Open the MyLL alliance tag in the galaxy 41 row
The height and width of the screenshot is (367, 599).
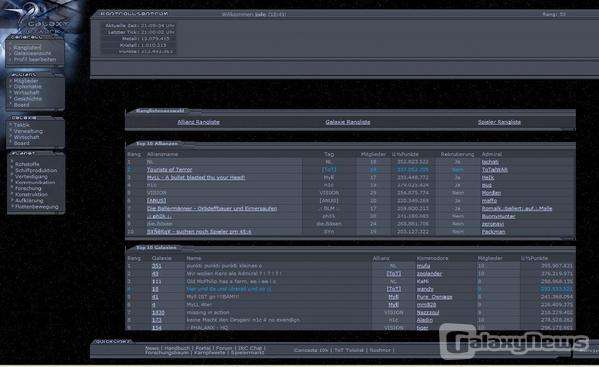click(x=393, y=297)
